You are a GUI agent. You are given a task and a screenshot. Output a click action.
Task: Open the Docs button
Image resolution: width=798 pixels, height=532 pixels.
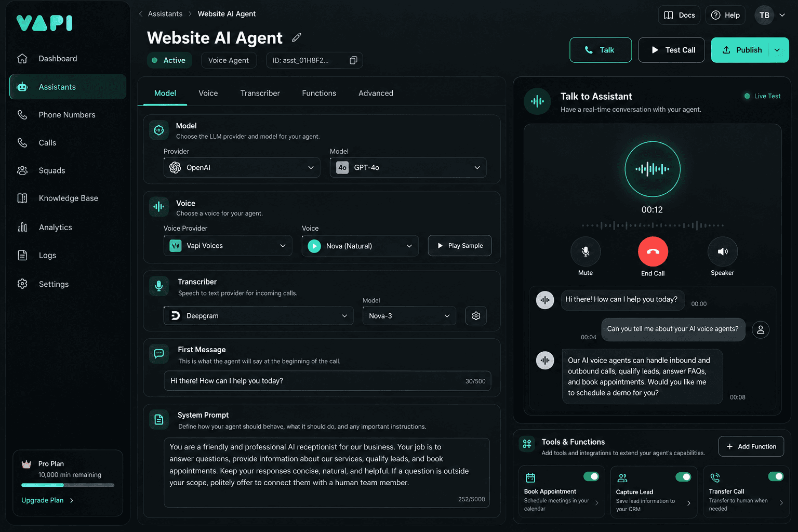pos(680,15)
